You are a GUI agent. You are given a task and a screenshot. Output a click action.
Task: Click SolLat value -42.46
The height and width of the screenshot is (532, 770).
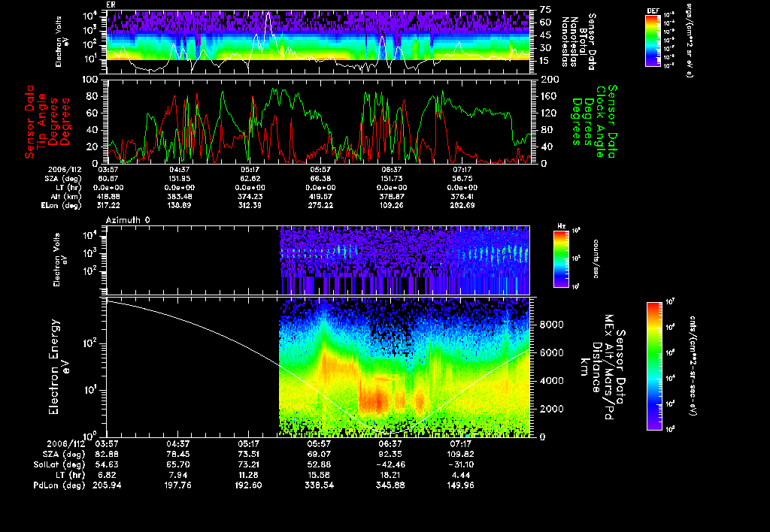[390, 464]
